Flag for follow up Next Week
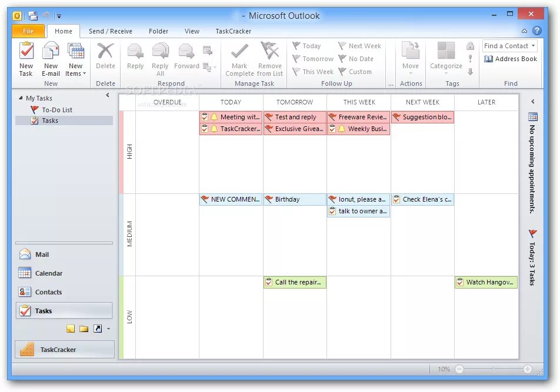This screenshot has width=560, height=392. [359, 46]
